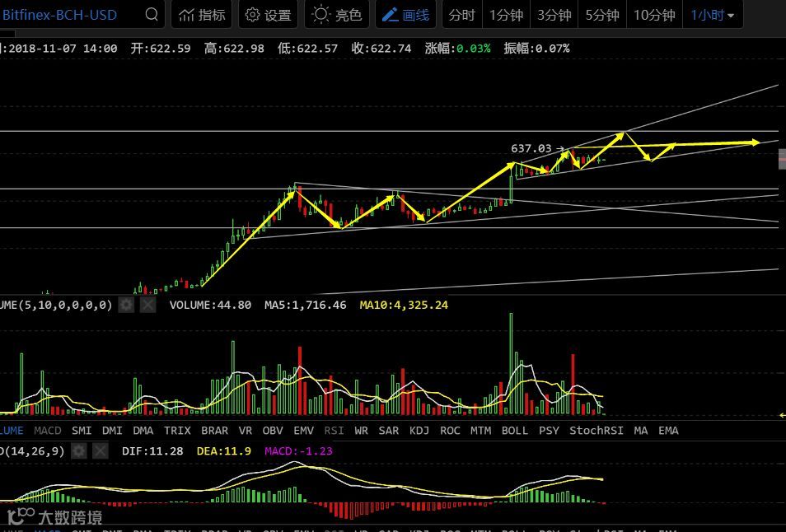Click the MA5:1,716.46 value
This screenshot has width=786, height=532.
306,305
